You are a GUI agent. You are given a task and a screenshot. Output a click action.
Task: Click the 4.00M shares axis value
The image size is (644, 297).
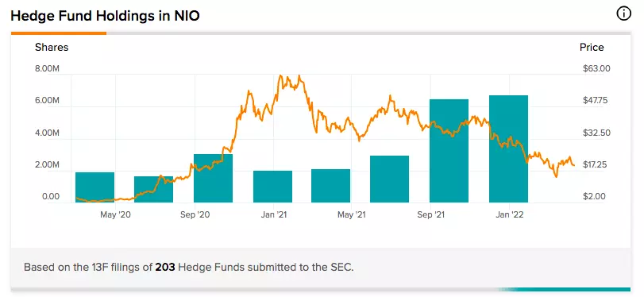click(x=47, y=133)
